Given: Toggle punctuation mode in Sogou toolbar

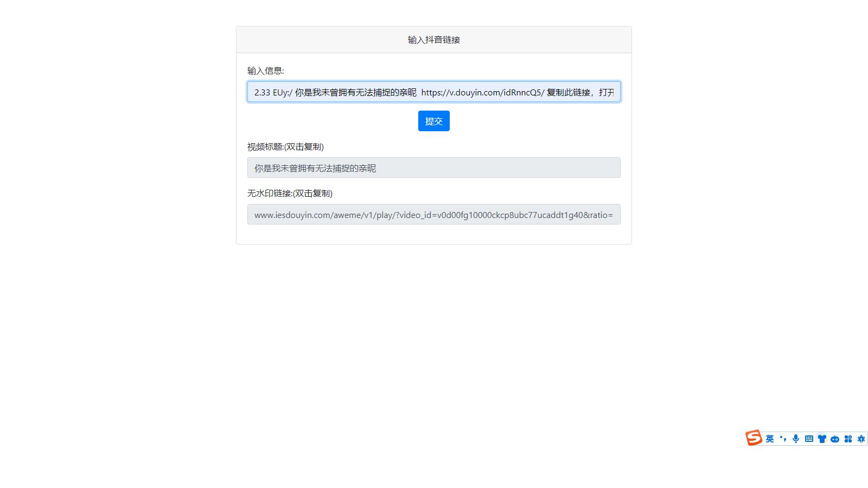Looking at the screenshot, I should (782, 439).
